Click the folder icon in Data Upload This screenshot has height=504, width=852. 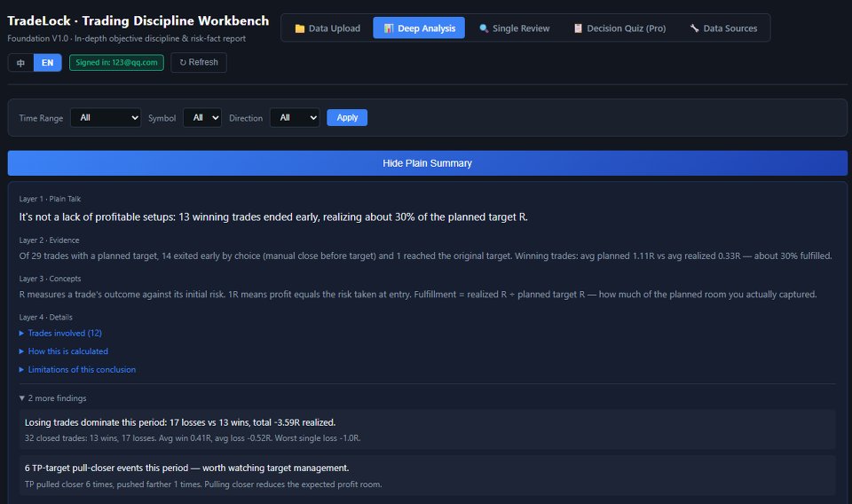(299, 28)
